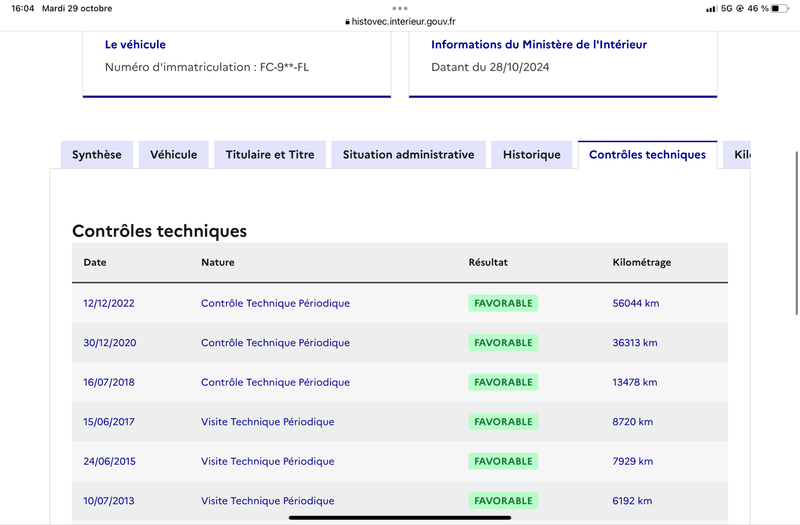
Task: Click the page vertical scrollbar
Action: (796, 233)
